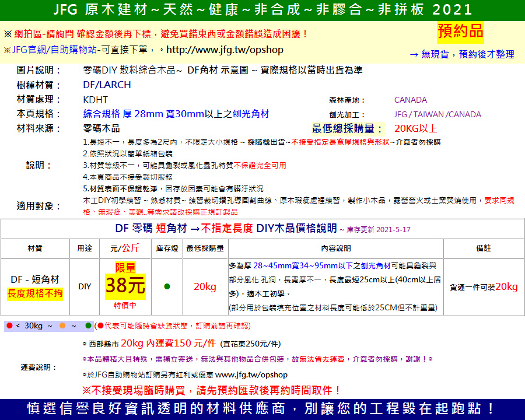Select the '零碼木品' material source value

101,128
